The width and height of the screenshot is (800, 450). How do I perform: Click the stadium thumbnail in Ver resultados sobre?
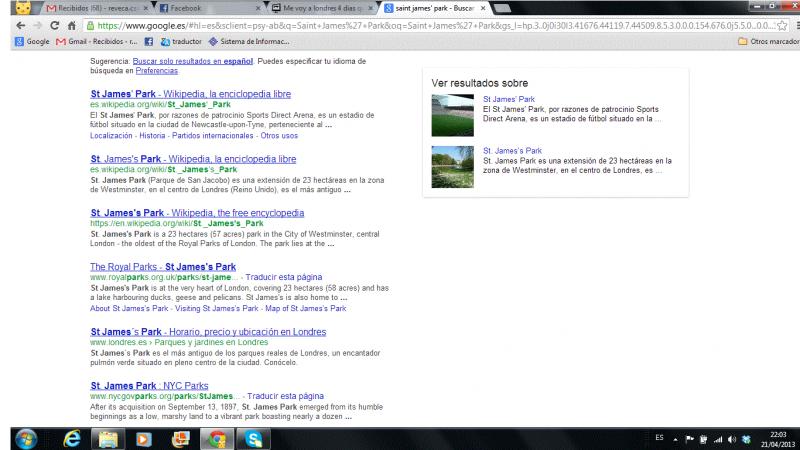[x=453, y=115]
